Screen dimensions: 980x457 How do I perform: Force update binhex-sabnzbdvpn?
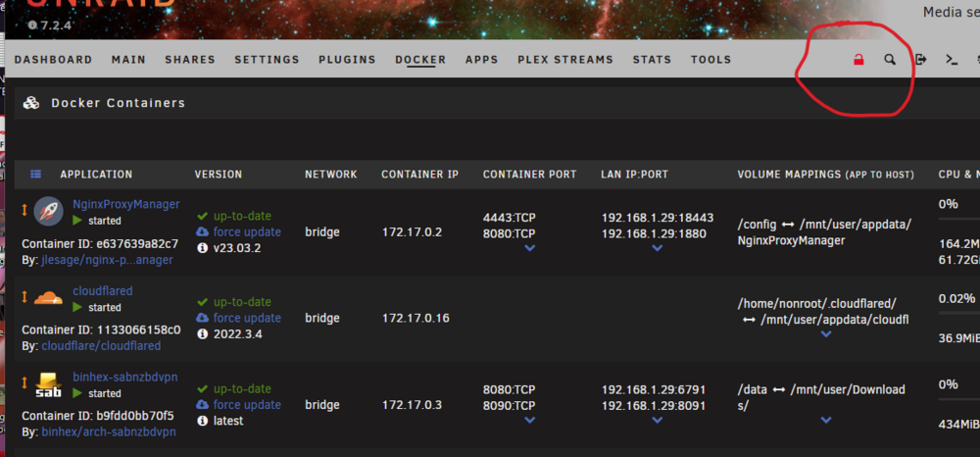click(239, 404)
